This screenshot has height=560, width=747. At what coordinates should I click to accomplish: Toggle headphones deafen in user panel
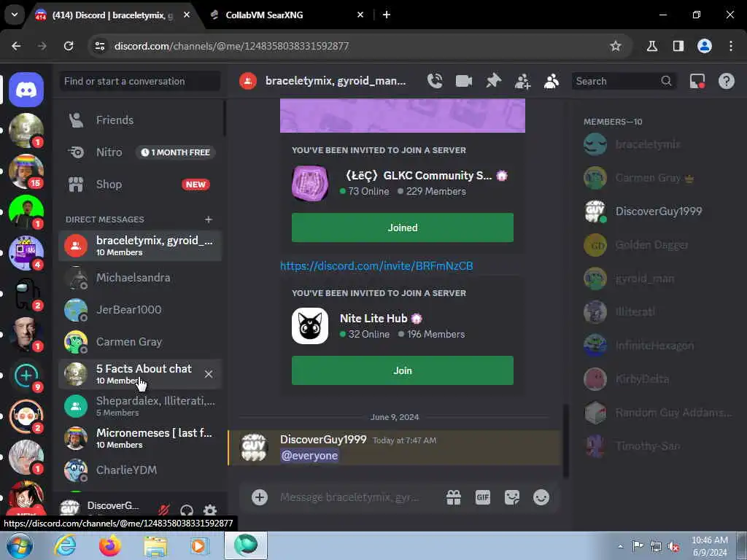(x=187, y=510)
